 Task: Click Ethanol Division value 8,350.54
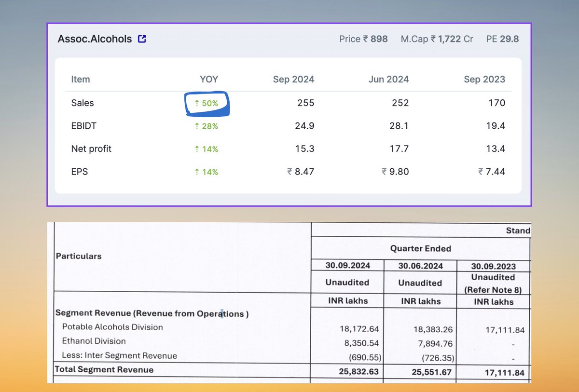(361, 344)
